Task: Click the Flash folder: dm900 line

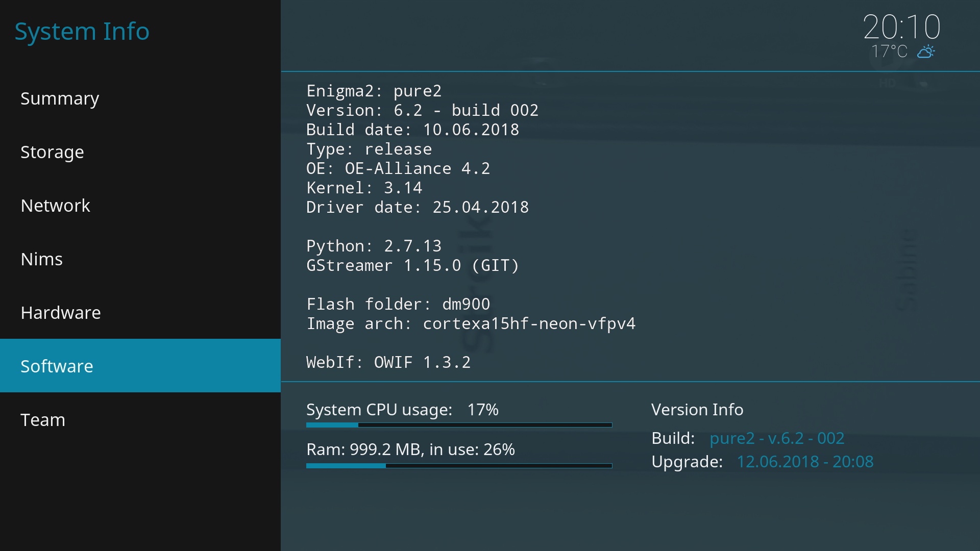Action: click(398, 304)
